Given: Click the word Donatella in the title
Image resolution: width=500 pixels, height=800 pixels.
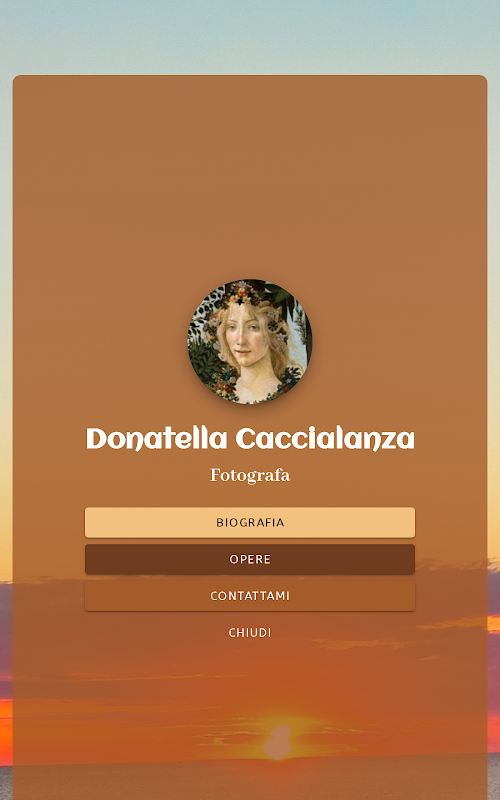Looking at the screenshot, I should tap(157, 439).
